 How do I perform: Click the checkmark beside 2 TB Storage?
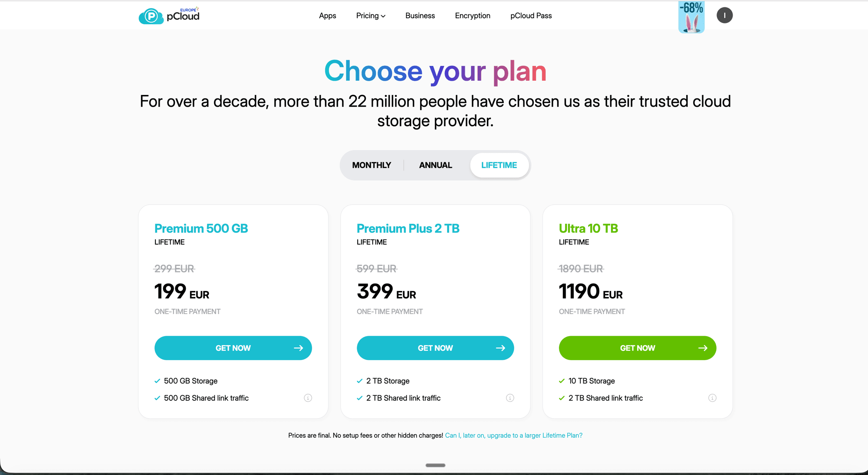[359, 381]
